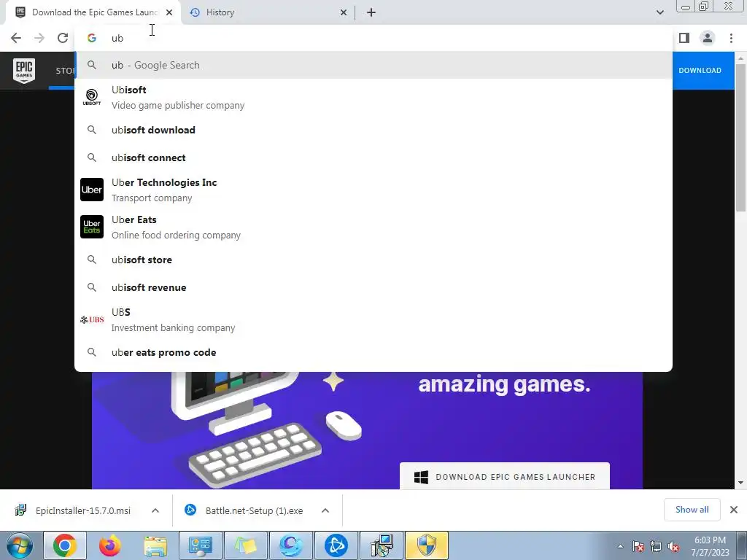This screenshot has height=560, width=747.
Task: Choose 'uber eats promo code' suggestion
Action: [x=373, y=352]
